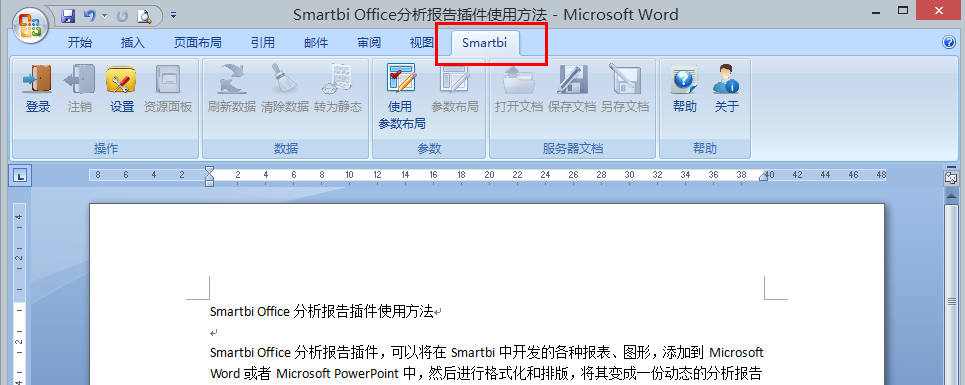Click the Redo icon

(x=122, y=15)
